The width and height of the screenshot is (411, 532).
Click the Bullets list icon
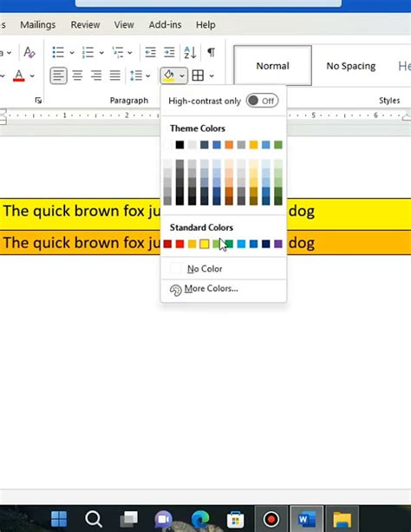tap(58, 52)
